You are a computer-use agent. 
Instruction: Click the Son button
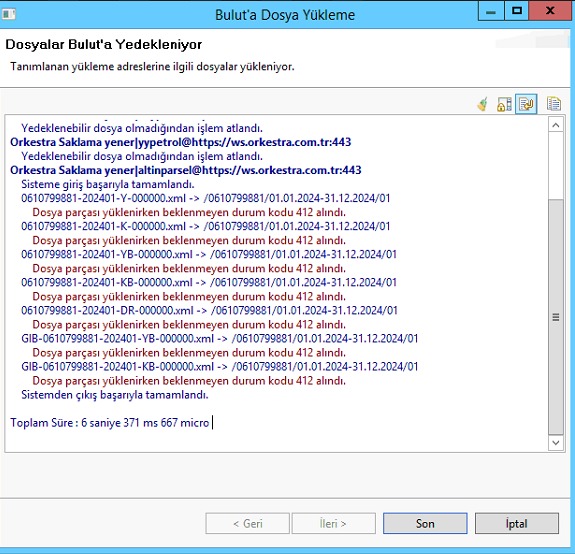click(425, 523)
